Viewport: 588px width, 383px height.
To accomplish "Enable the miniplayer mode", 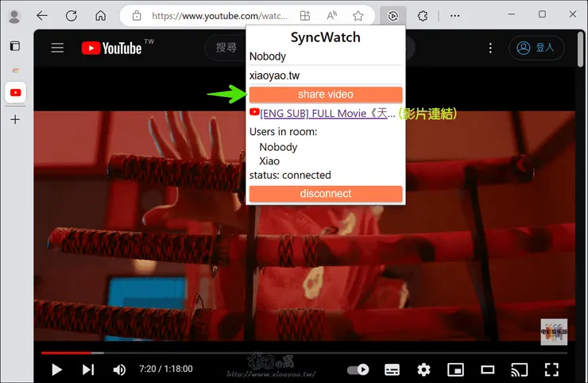I will pyautogui.click(x=455, y=369).
